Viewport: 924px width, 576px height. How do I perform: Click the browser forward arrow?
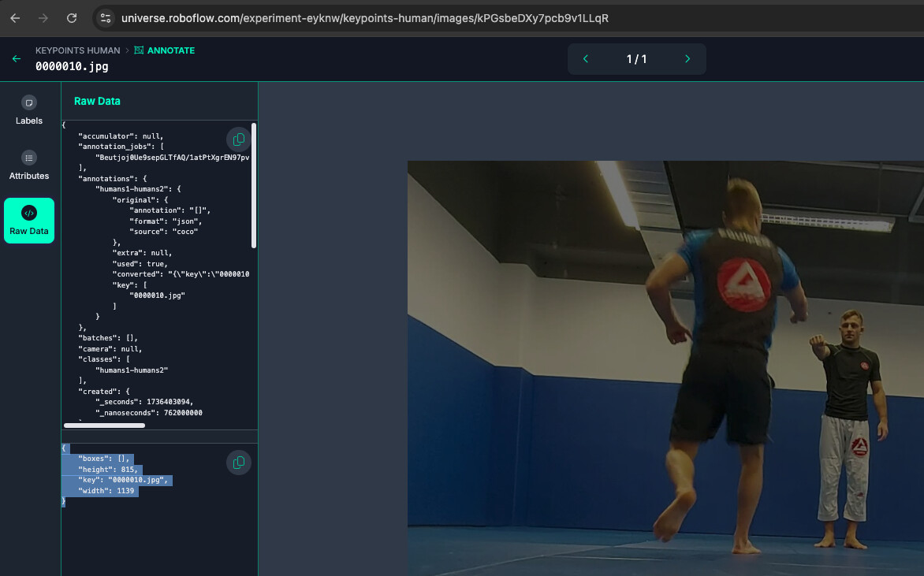[43, 18]
